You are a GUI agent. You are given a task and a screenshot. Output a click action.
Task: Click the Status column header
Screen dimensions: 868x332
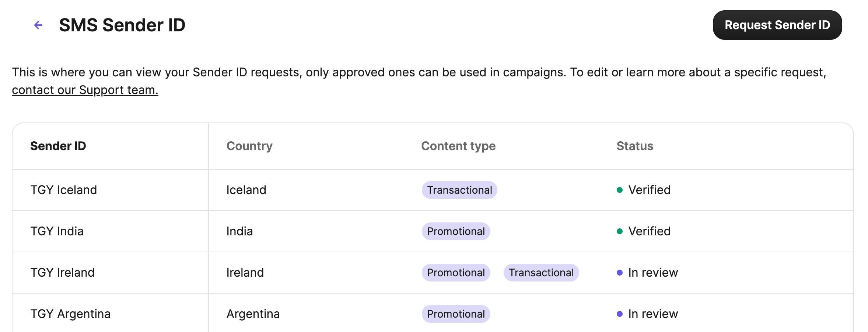(x=634, y=146)
